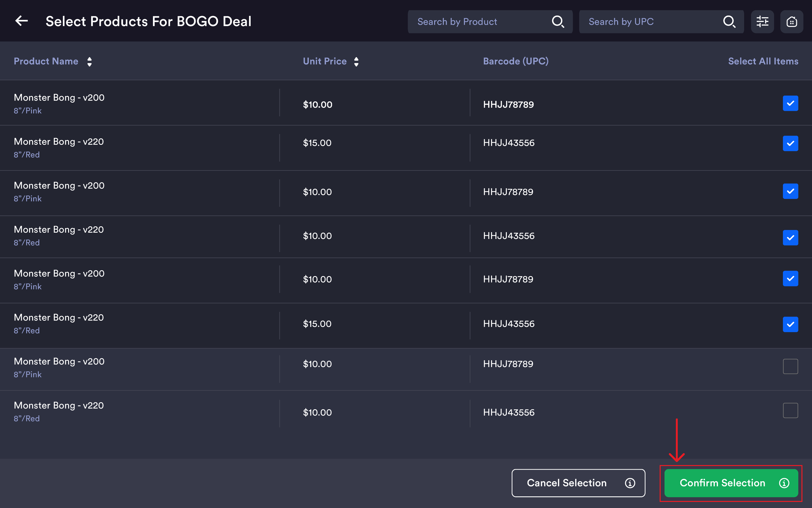
Task: Sort by Unit Price arrows
Action: 356,61
